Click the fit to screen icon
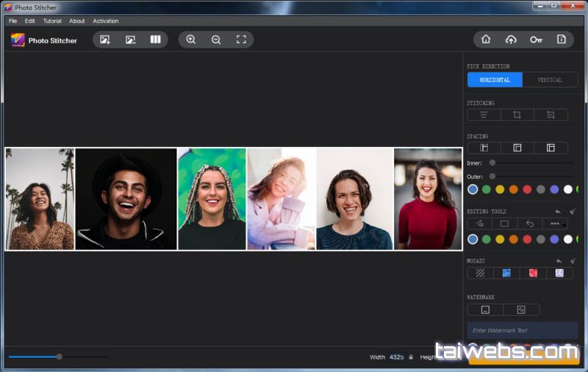The image size is (588, 372). 241,40
